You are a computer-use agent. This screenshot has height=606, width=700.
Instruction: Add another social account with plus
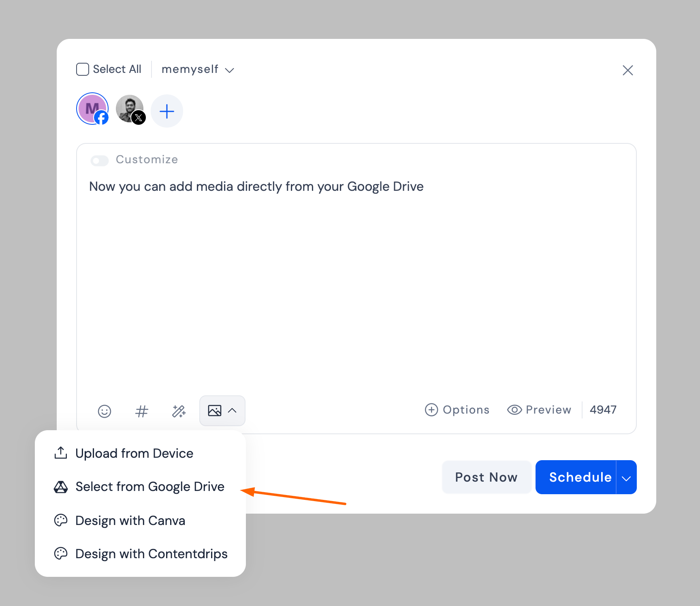(167, 111)
